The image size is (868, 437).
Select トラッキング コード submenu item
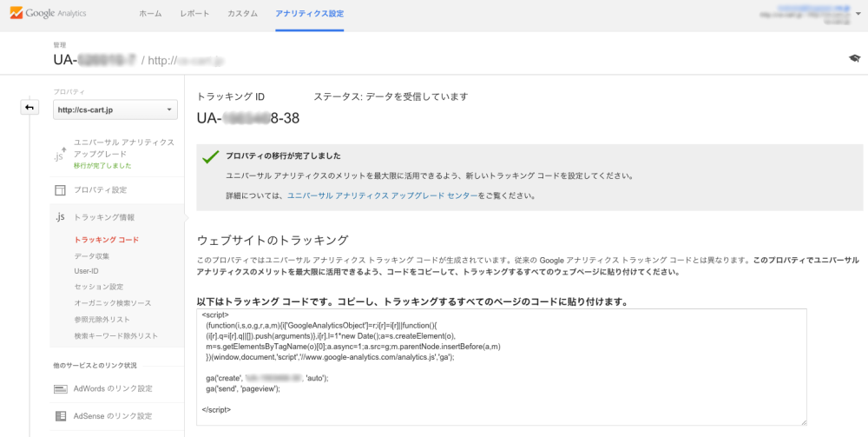tap(106, 240)
